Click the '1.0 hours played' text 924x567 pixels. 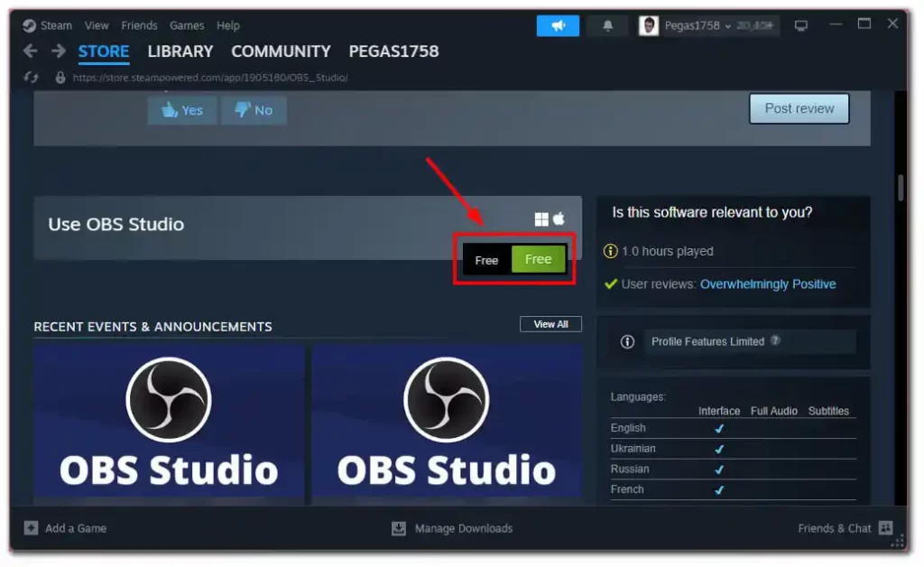(x=667, y=251)
